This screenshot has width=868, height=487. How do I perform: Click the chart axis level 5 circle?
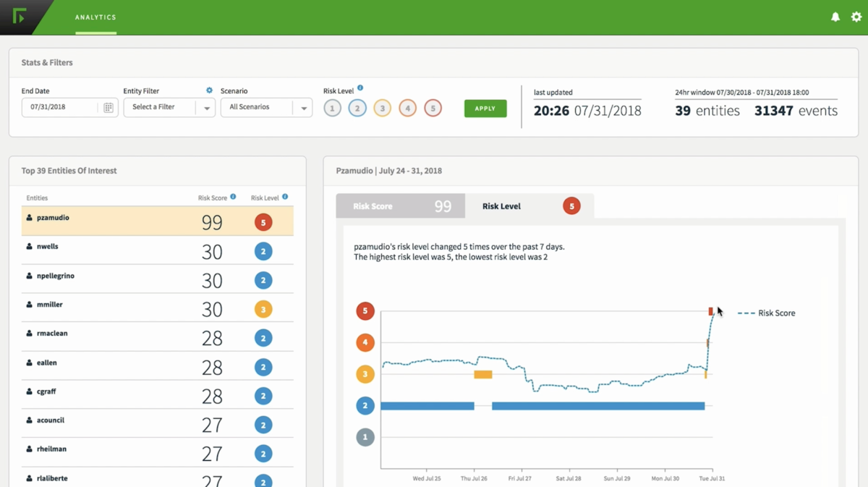click(365, 311)
